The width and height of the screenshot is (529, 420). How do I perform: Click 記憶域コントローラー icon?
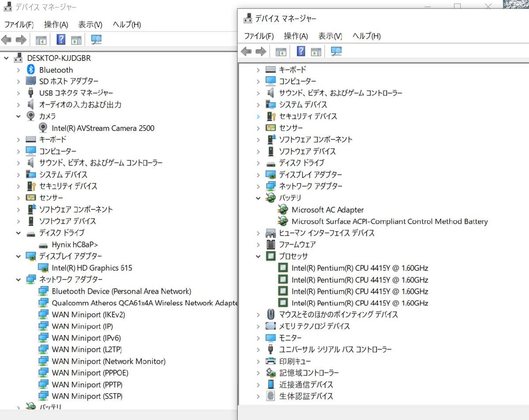tap(271, 373)
